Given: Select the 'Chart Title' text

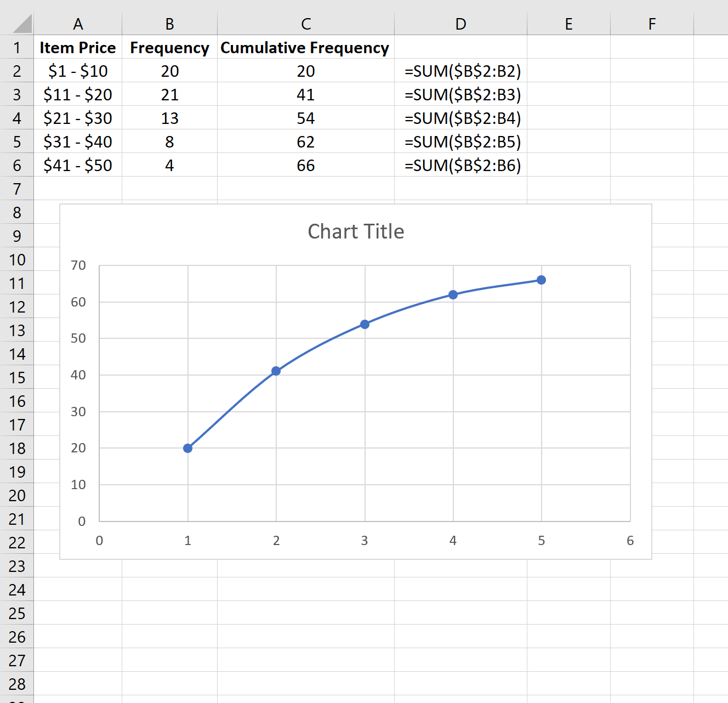Looking at the screenshot, I should pyautogui.click(x=356, y=231).
